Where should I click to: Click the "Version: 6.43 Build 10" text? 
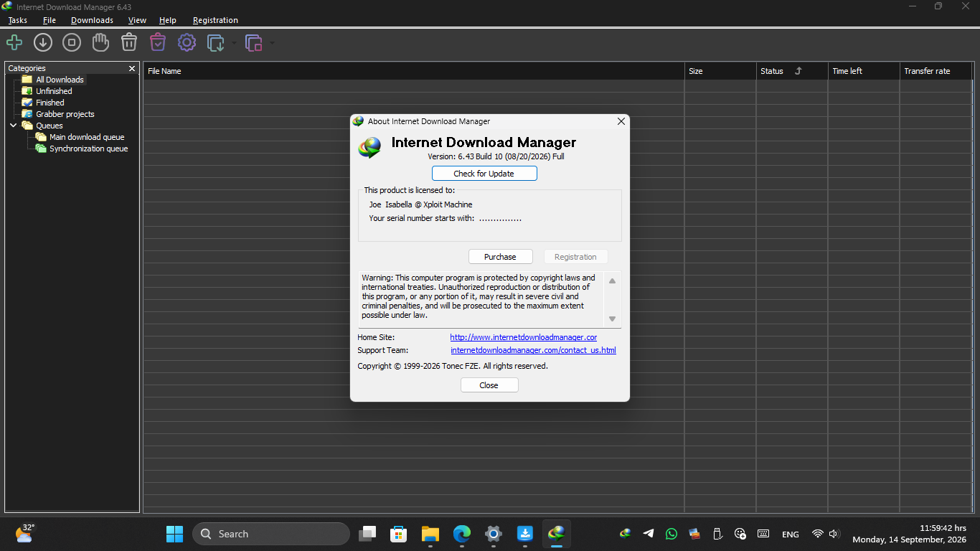466,156
